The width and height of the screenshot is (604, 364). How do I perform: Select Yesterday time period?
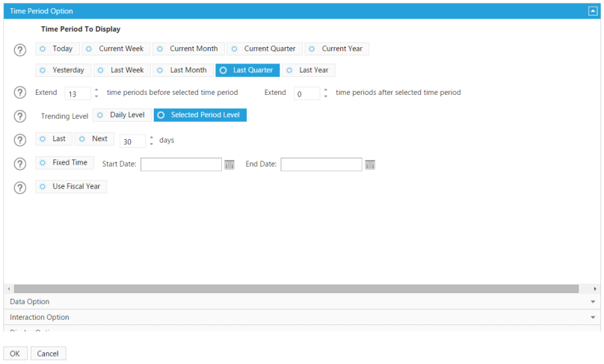point(64,70)
